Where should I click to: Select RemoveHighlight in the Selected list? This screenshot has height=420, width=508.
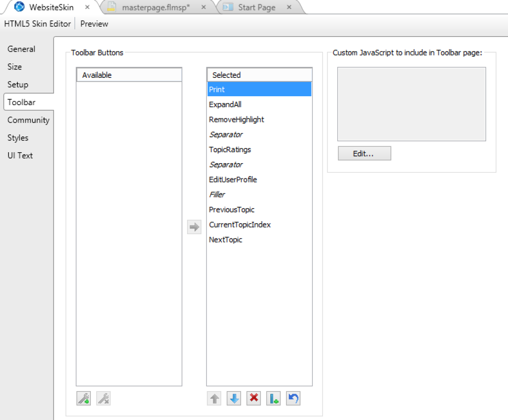[x=259, y=120]
